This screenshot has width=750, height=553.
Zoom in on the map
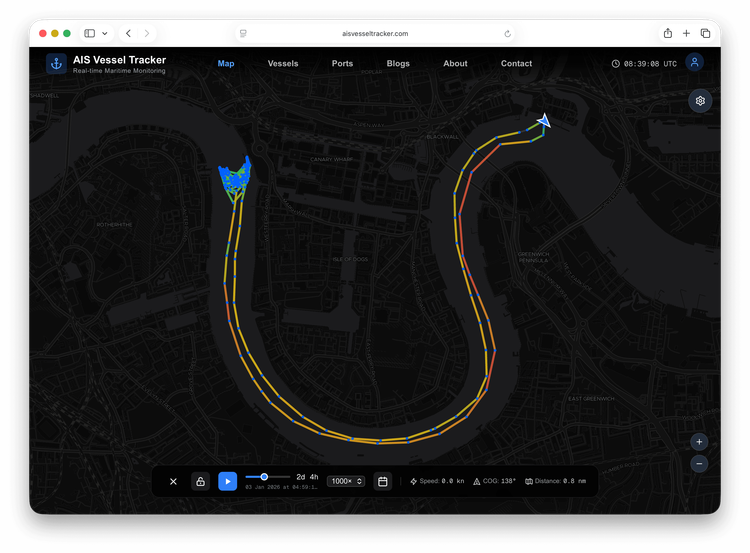tap(699, 442)
